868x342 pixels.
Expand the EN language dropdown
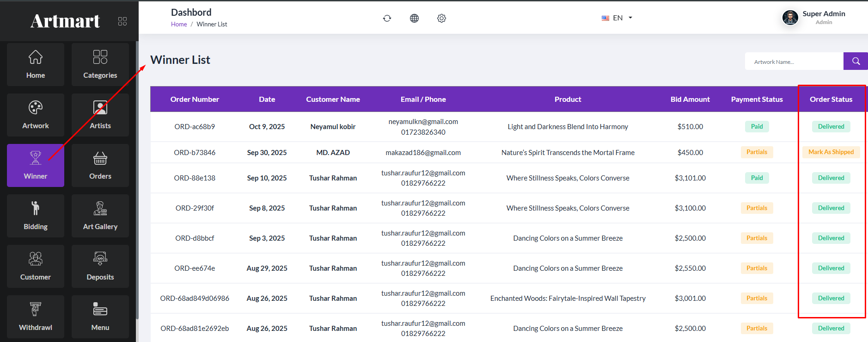pyautogui.click(x=617, y=18)
